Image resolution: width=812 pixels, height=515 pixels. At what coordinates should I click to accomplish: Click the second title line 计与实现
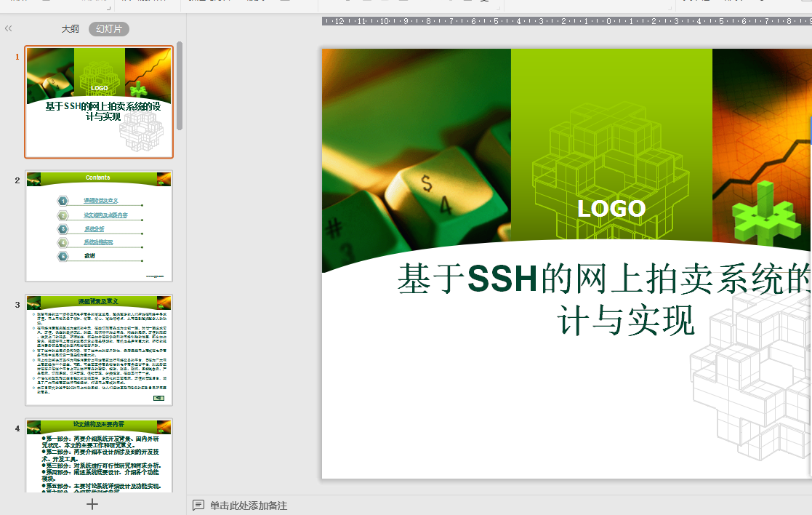pyautogui.click(x=626, y=320)
